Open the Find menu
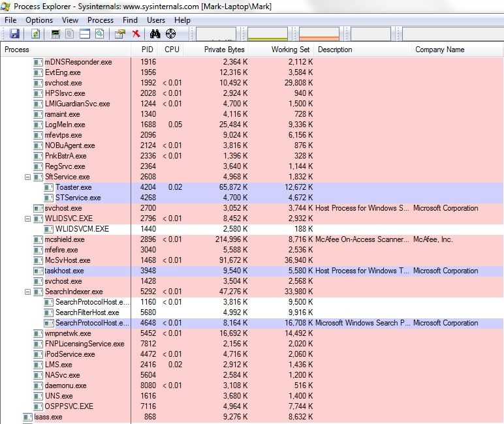 (x=130, y=20)
